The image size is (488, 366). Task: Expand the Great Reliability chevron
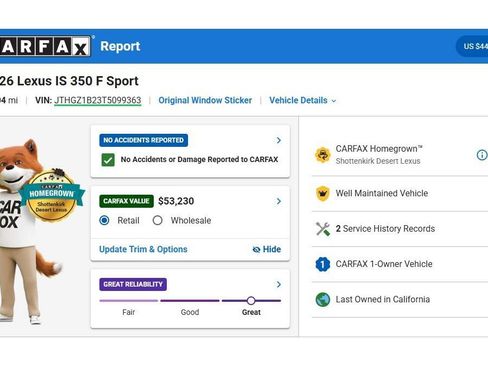279,284
